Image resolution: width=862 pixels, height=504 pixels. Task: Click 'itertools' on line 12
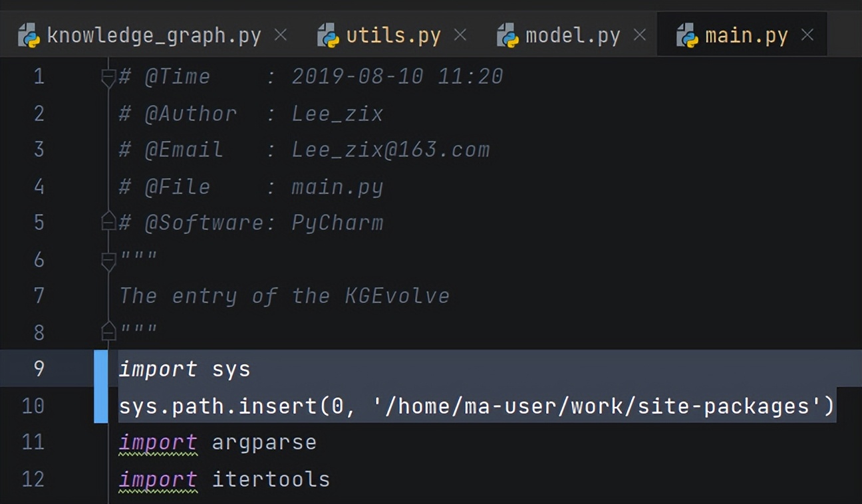[271, 479]
